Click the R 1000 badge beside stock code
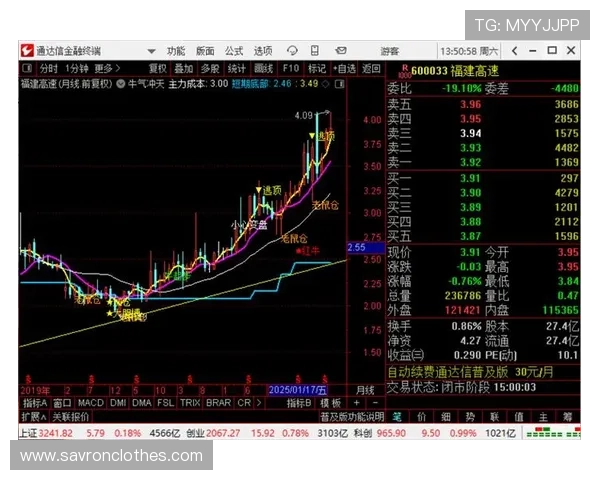Image resolution: width=600 pixels, height=480 pixels. click(403, 70)
